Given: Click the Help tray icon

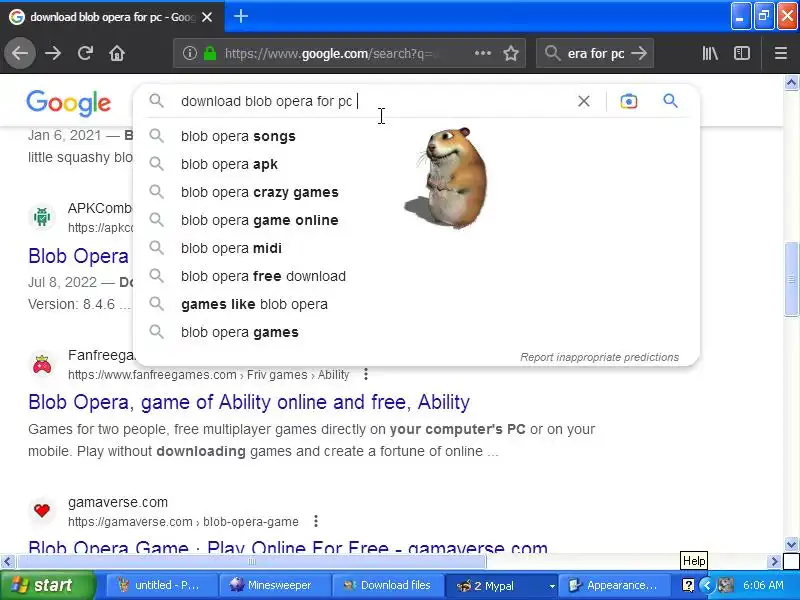Looking at the screenshot, I should pos(688,585).
